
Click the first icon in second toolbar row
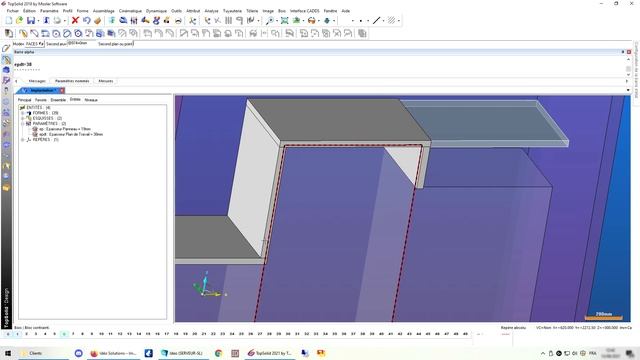pyautogui.click(x=9, y=33)
